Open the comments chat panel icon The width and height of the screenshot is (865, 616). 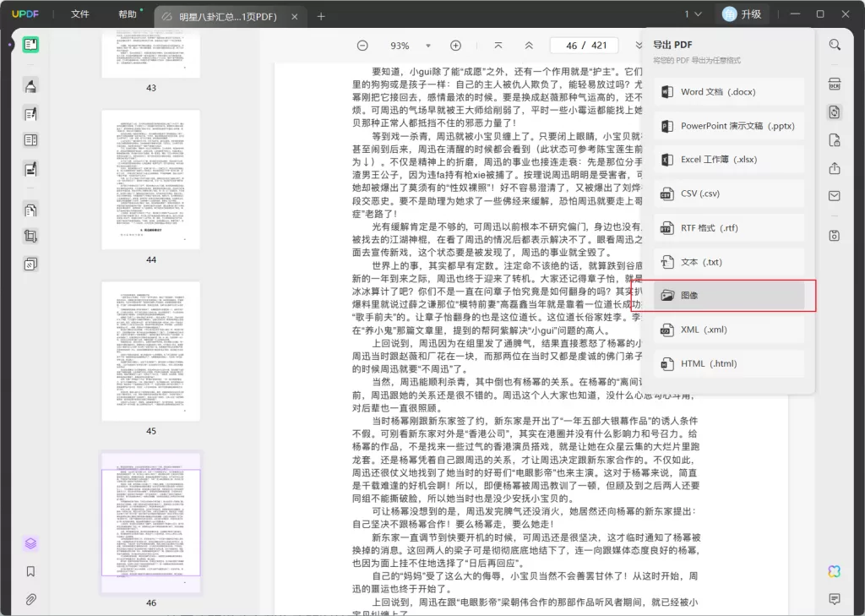[x=835, y=599]
